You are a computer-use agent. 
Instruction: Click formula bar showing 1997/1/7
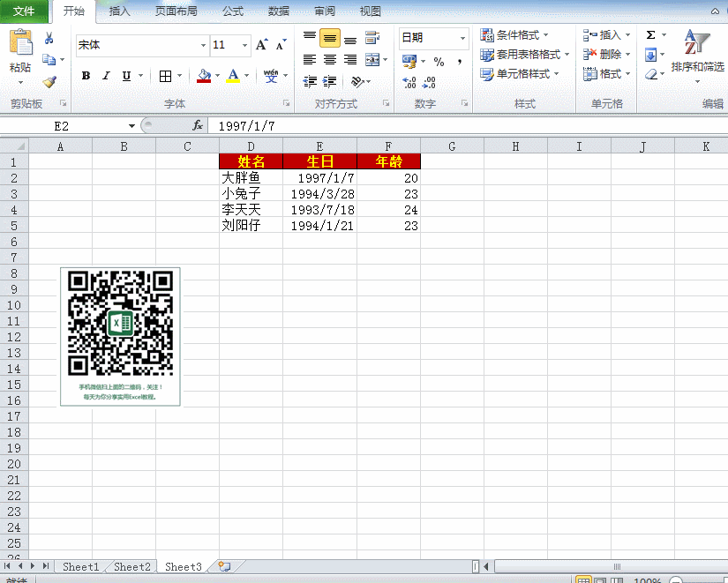(468, 126)
